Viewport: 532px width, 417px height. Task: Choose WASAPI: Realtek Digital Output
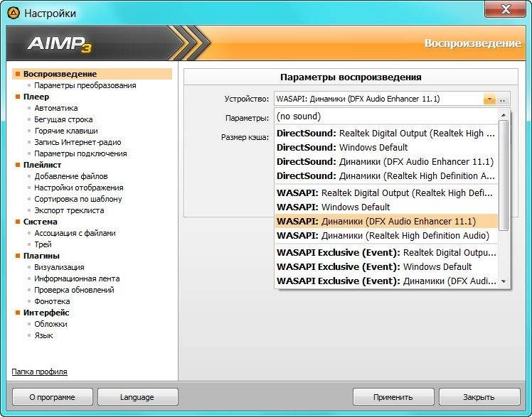(386, 193)
